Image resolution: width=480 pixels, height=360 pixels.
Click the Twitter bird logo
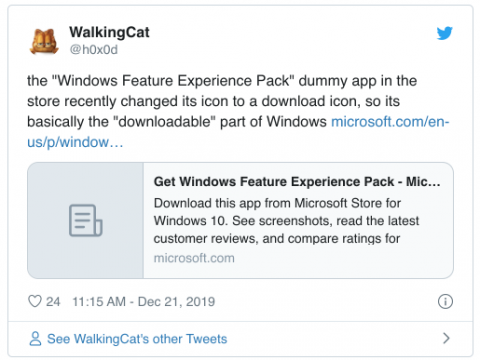pos(445,33)
